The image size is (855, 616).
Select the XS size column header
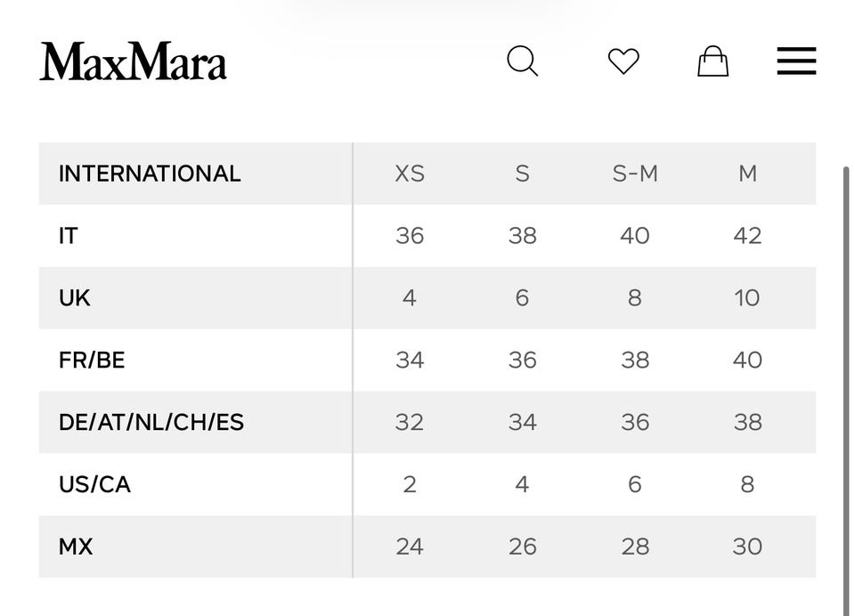click(410, 174)
